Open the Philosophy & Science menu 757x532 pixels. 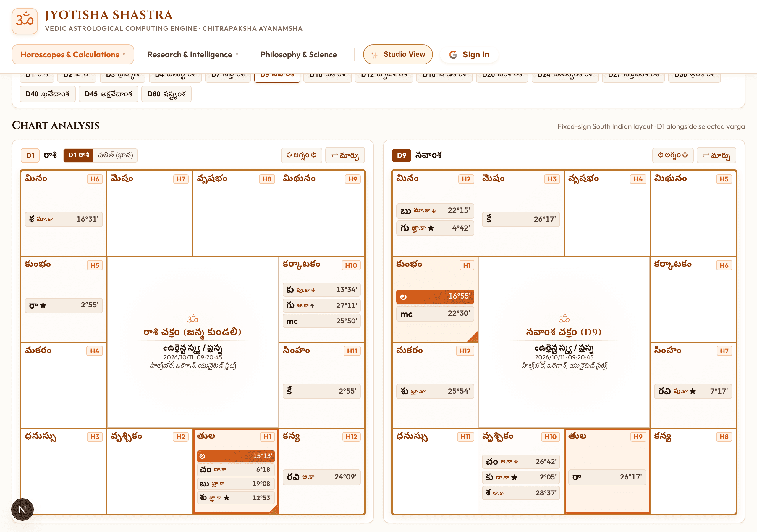pyautogui.click(x=298, y=54)
